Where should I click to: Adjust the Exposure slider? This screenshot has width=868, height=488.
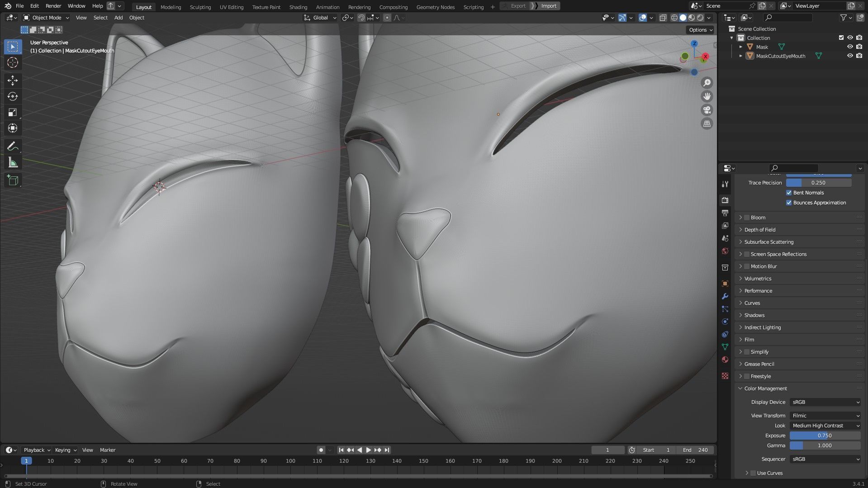825,436
